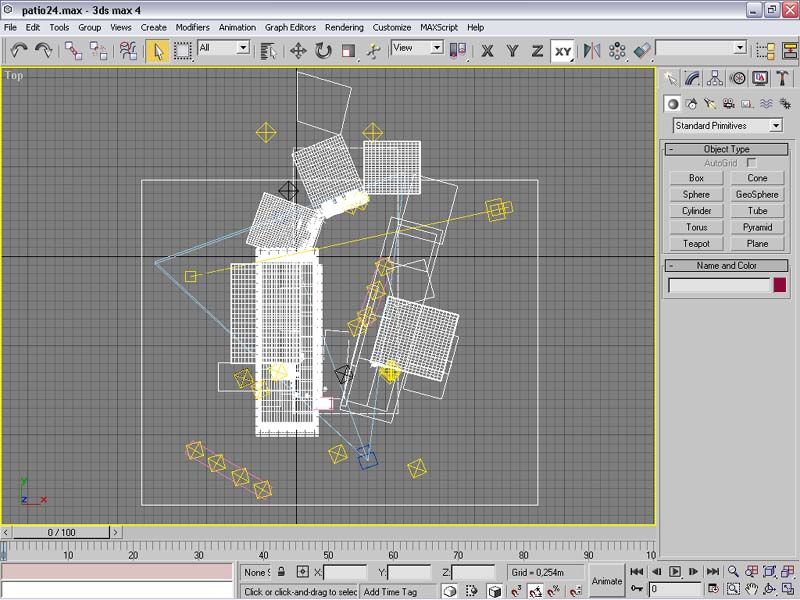Image resolution: width=800 pixels, height=600 pixels.
Task: Click the Redo arrow icon
Action: tap(43, 51)
